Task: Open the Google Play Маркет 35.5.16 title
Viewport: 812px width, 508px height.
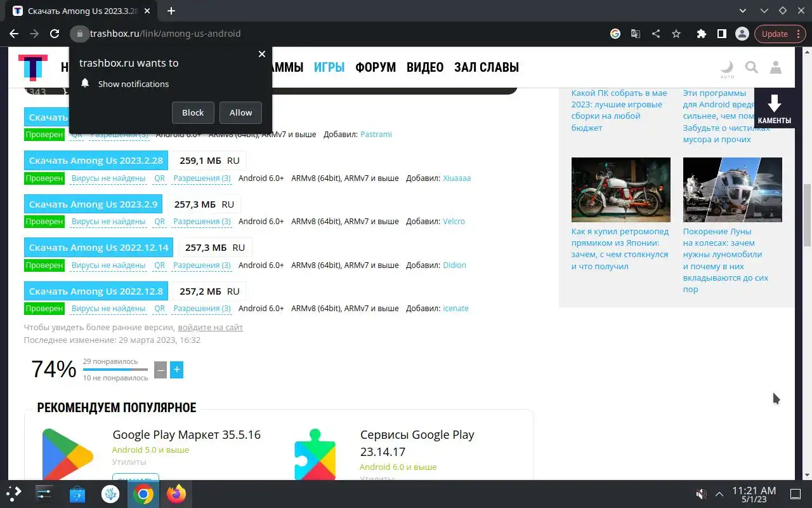Action: coord(187,435)
